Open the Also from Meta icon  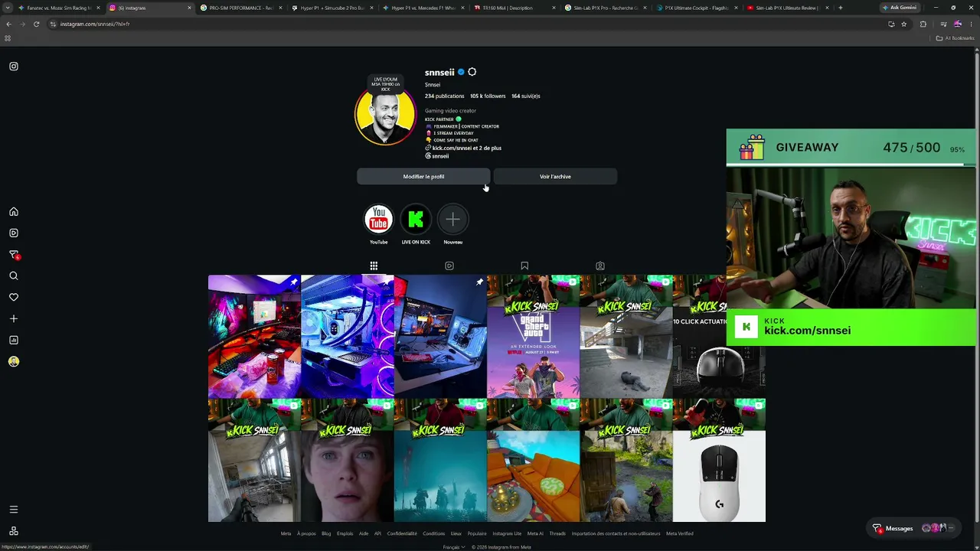pyautogui.click(x=14, y=531)
